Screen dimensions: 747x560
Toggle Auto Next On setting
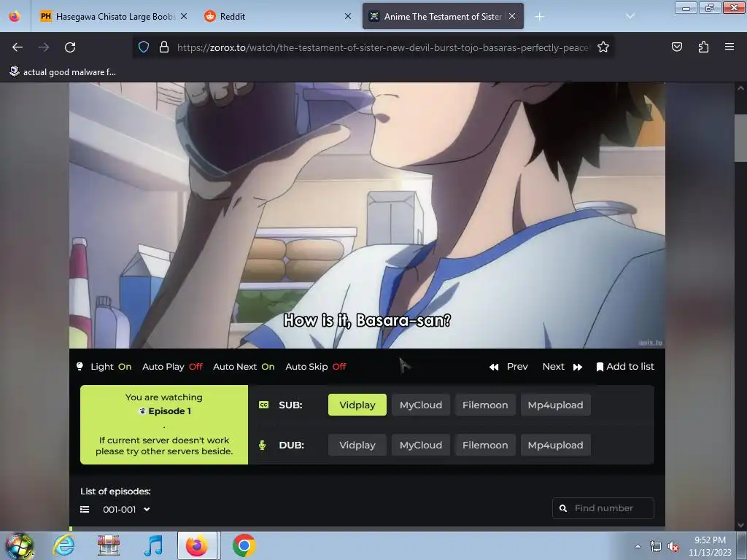tap(244, 367)
